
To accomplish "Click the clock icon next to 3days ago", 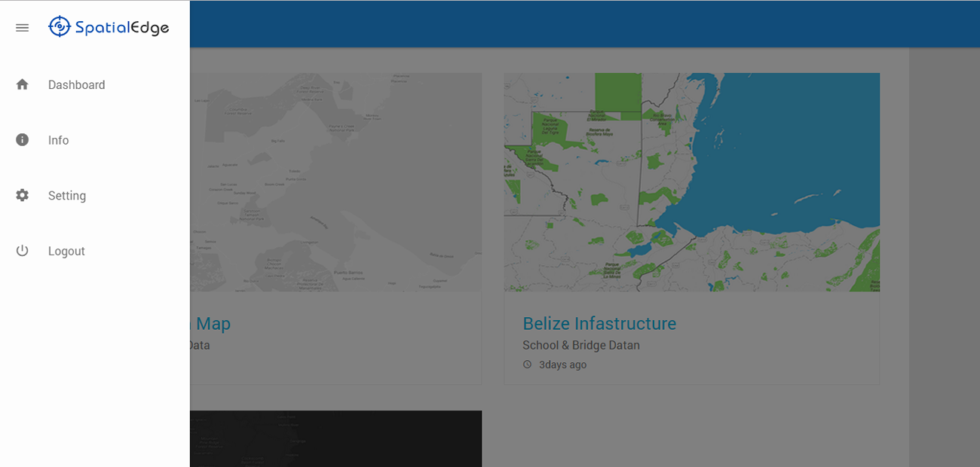I will [527, 365].
